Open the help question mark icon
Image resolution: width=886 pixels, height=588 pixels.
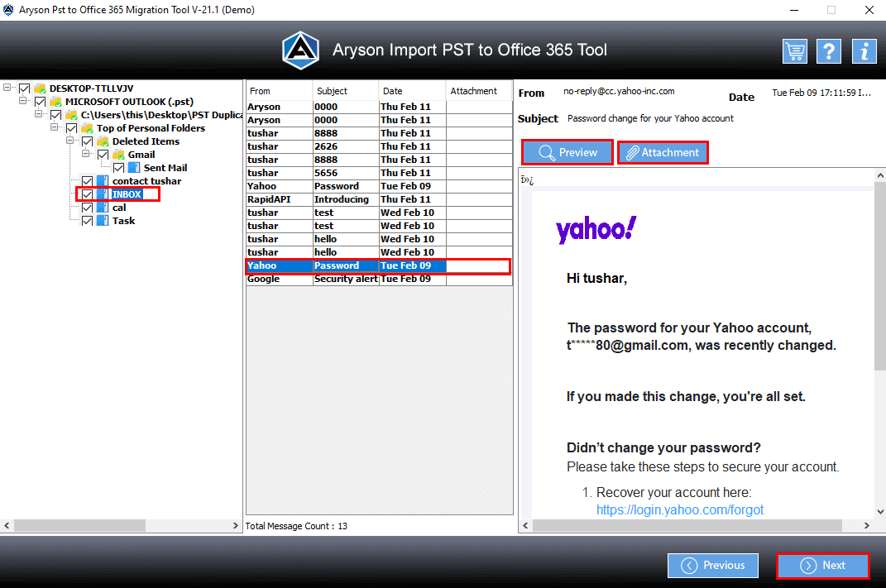click(829, 51)
